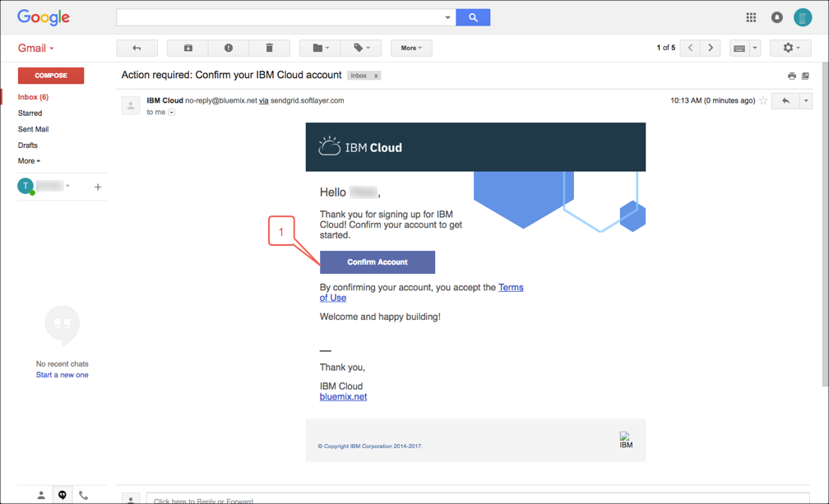Click the input tools keyboard icon
The image size is (829, 504).
click(739, 48)
